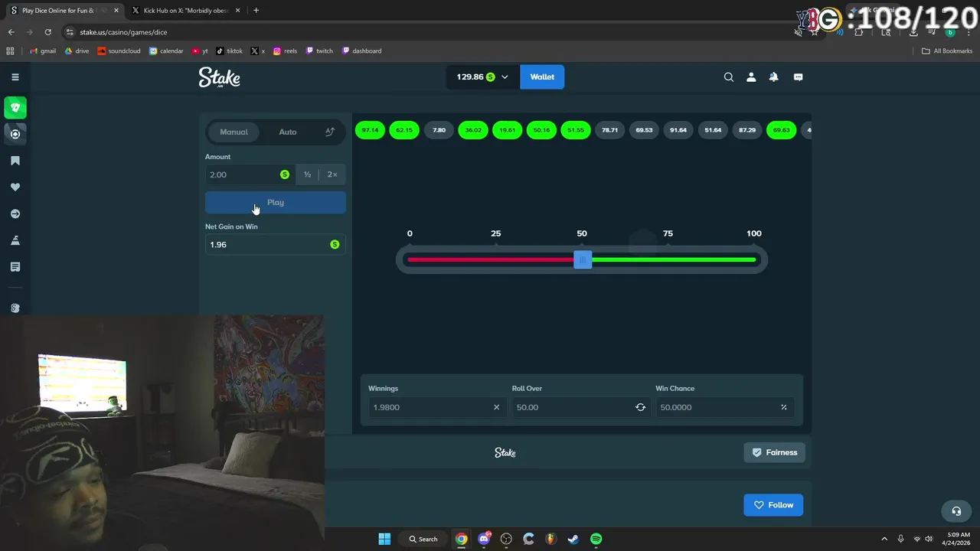Open the soundcloud bookmark
Viewport: 980px width, 551px height.
tap(119, 51)
